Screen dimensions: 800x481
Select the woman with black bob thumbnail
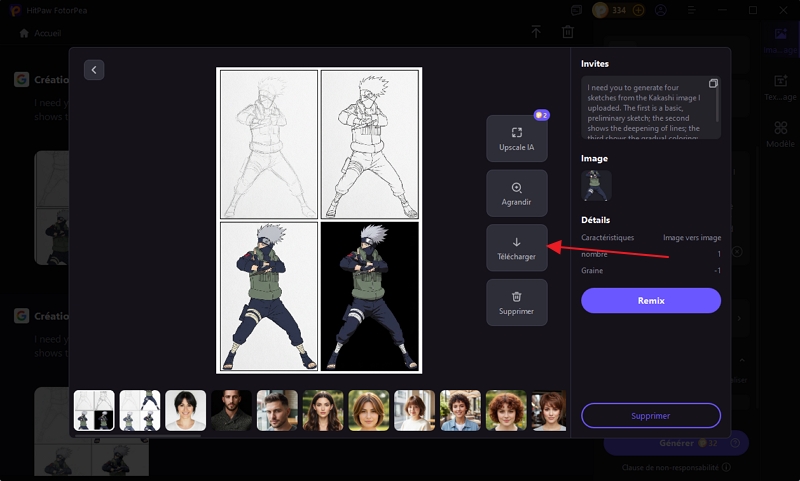tap(186, 411)
